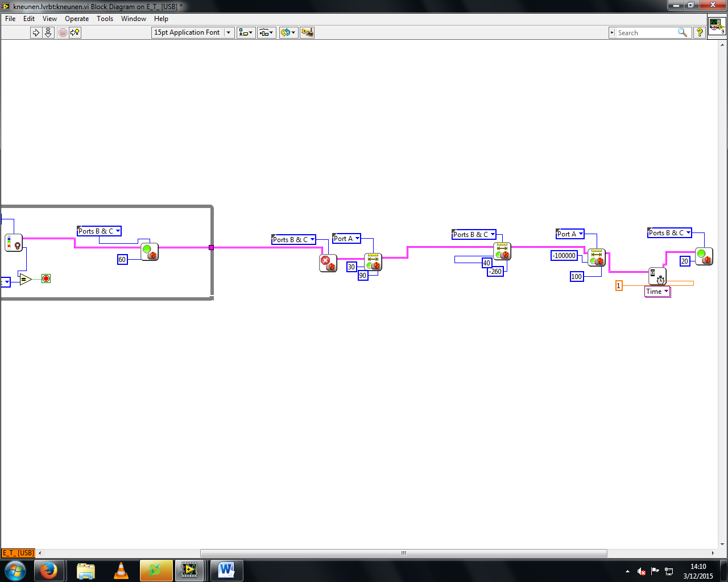Screen dimensions: 728x582
Task: Click the E_T_ [USB] target label
Action: [18, 552]
